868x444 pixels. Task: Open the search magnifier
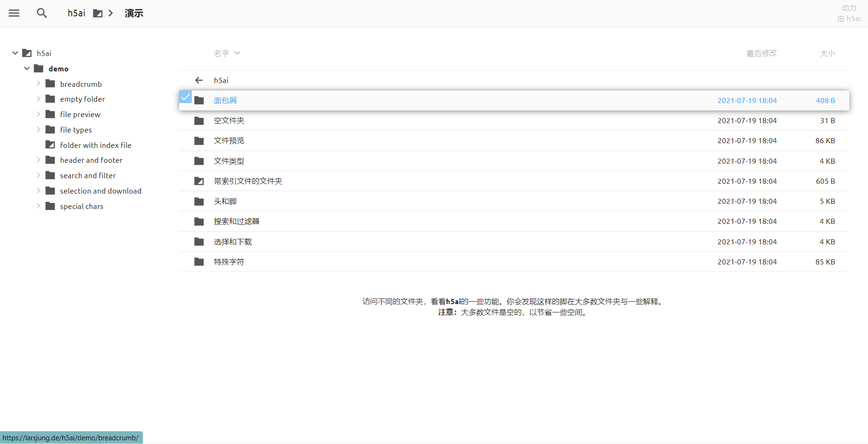coord(42,13)
